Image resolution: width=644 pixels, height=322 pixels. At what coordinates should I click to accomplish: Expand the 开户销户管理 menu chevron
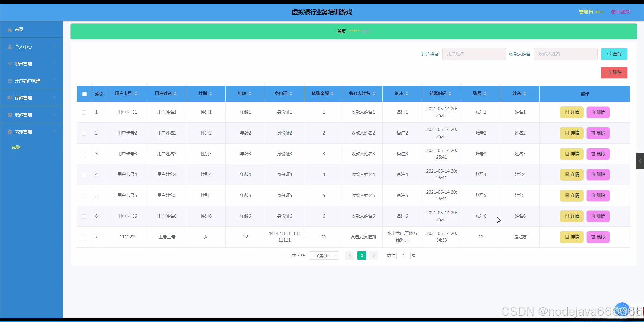[x=55, y=80]
